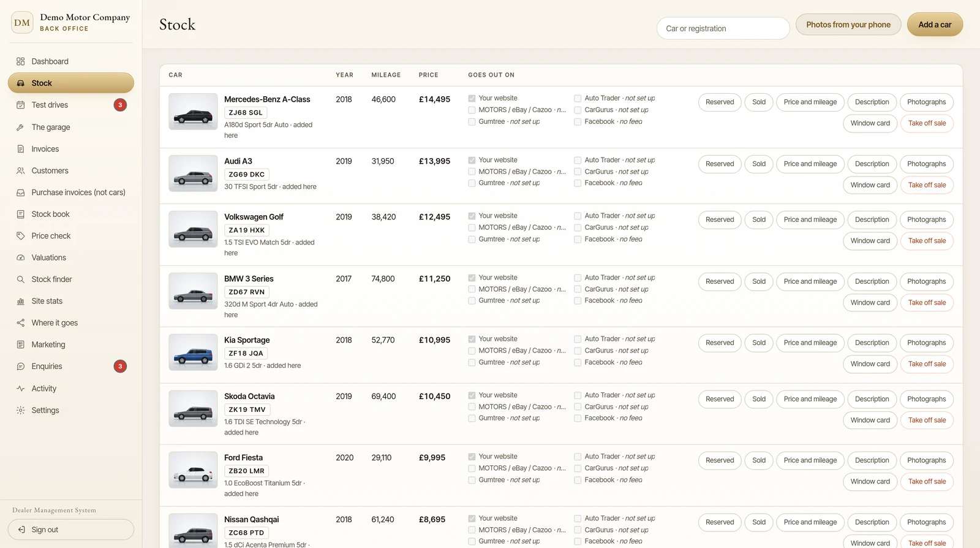Click the Sign out arrow icon
The width and height of the screenshot is (980, 548).
click(21, 530)
